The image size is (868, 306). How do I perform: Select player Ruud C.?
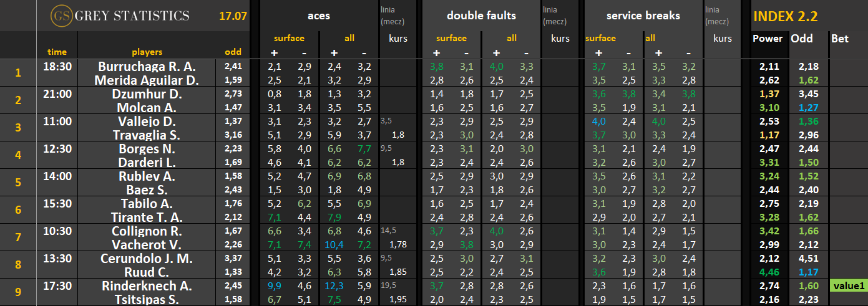point(147,272)
